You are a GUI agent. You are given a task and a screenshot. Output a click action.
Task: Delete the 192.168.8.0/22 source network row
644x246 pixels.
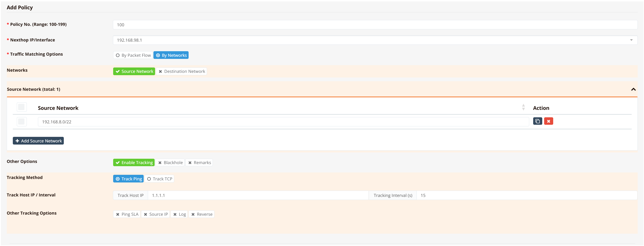[548, 121]
